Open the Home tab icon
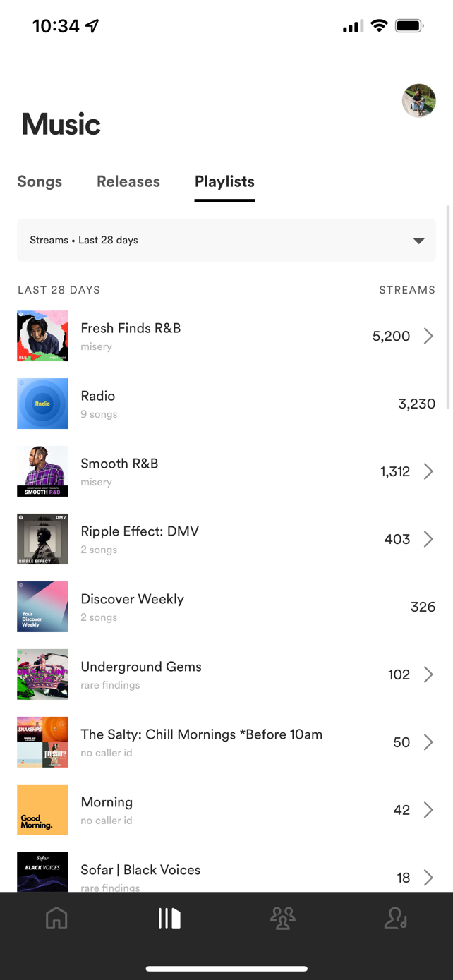Viewport: 453px width, 980px height. click(56, 918)
